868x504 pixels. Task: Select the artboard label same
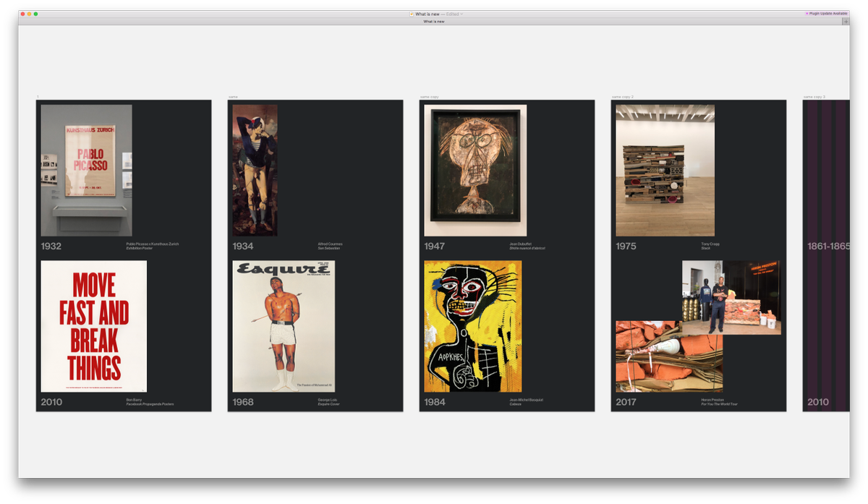[x=232, y=95]
